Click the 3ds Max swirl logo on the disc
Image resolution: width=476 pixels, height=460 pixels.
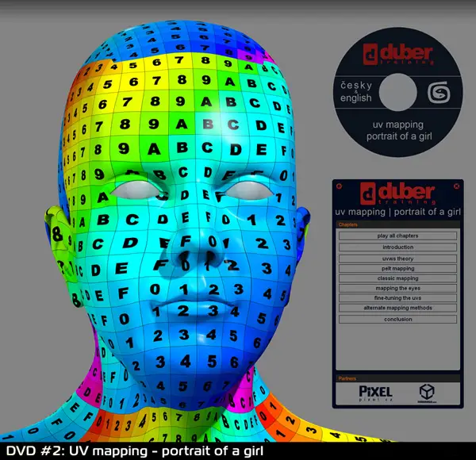click(439, 93)
